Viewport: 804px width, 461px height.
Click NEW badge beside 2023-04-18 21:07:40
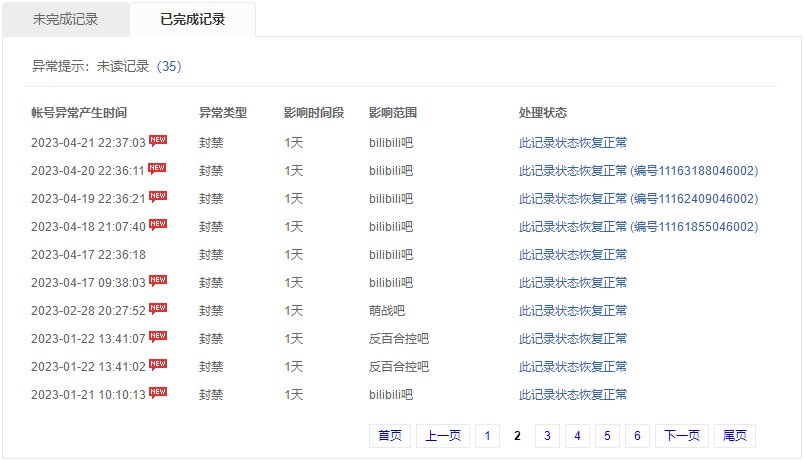point(158,225)
